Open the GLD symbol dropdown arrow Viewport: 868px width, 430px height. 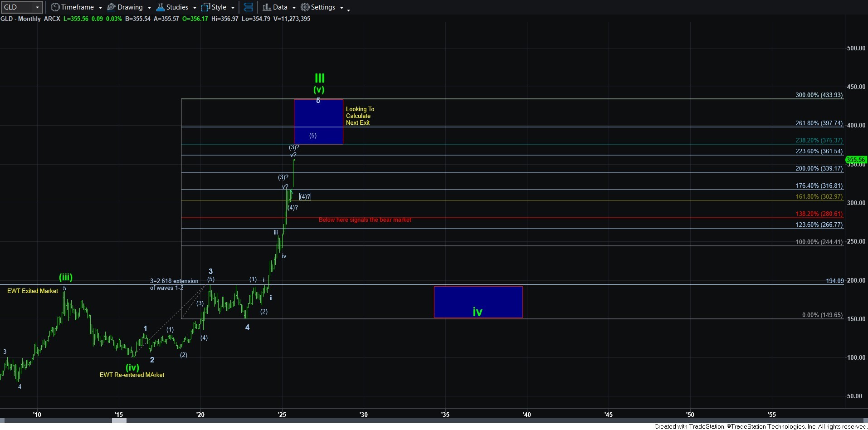click(37, 7)
